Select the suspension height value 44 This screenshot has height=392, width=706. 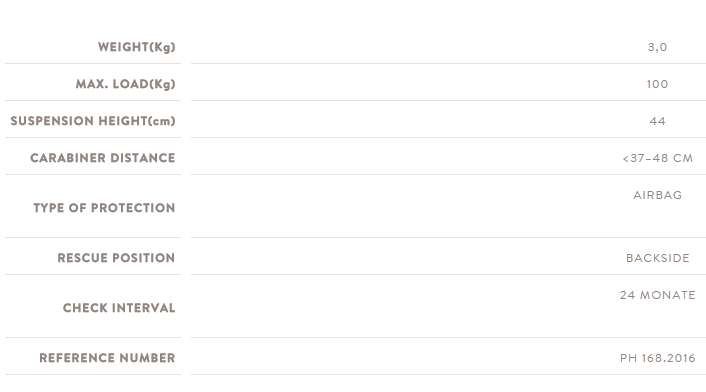click(657, 121)
